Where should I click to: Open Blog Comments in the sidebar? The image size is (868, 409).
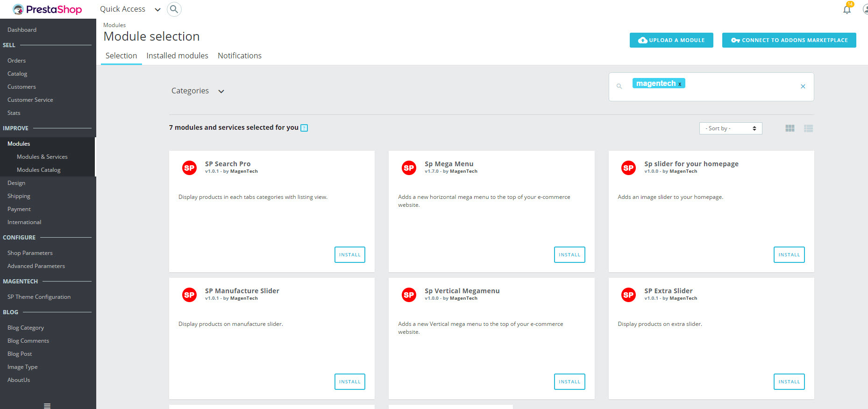pos(28,341)
